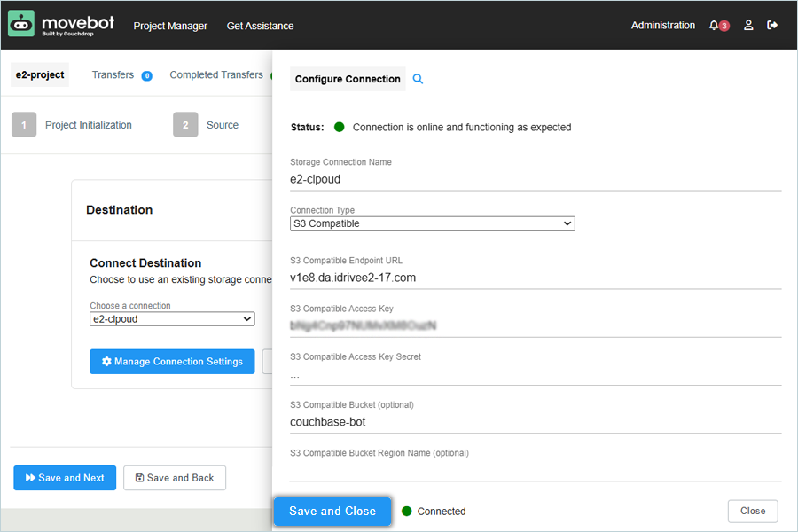Viewport: 798px width, 532px height.
Task: Switch to the Transfers tab
Action: point(113,75)
